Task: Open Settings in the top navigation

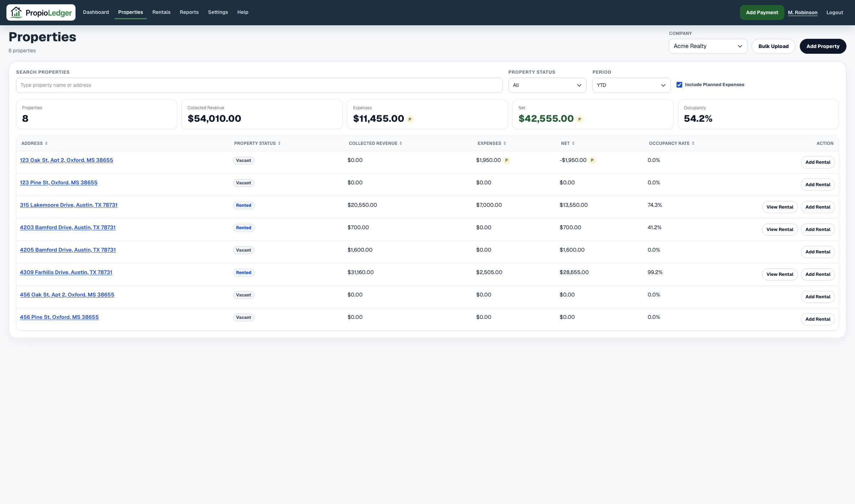Action: [x=218, y=12]
